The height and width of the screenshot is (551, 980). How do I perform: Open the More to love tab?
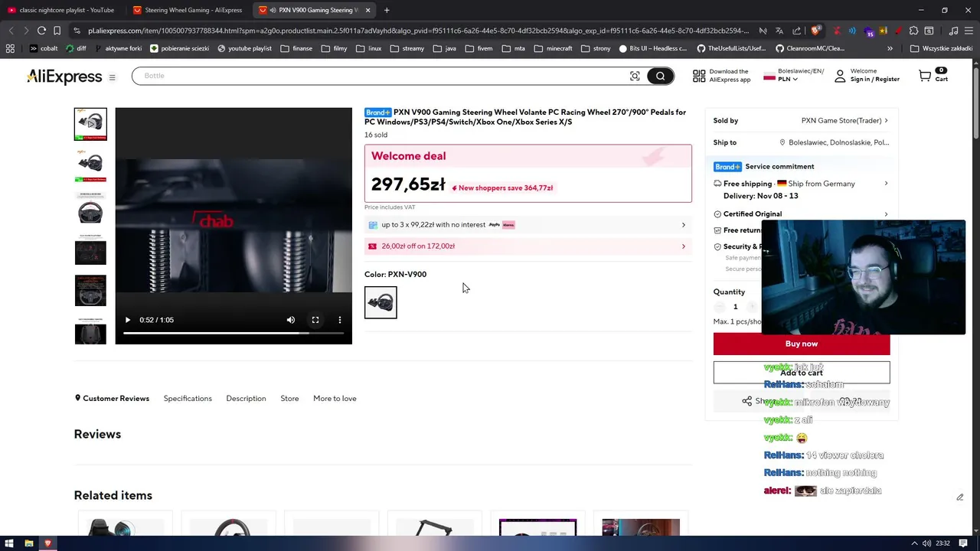point(335,399)
